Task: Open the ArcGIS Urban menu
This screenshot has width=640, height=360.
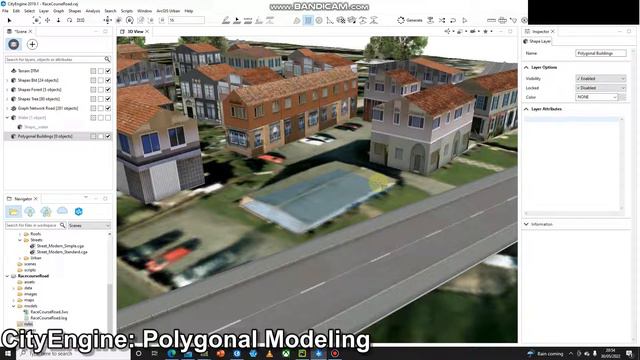Action: [x=168, y=11]
